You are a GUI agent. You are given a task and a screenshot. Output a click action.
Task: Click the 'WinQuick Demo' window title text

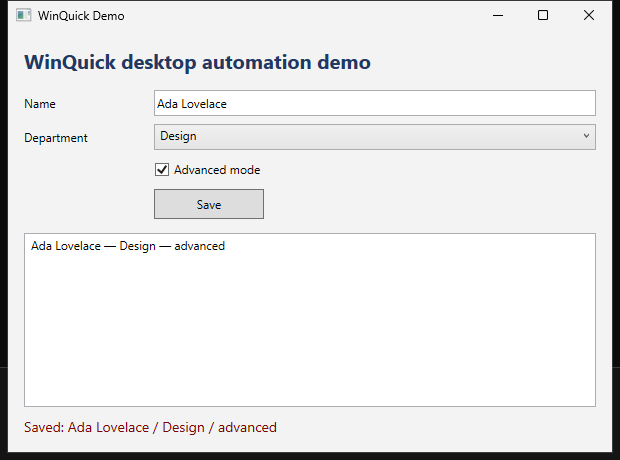[x=81, y=16]
